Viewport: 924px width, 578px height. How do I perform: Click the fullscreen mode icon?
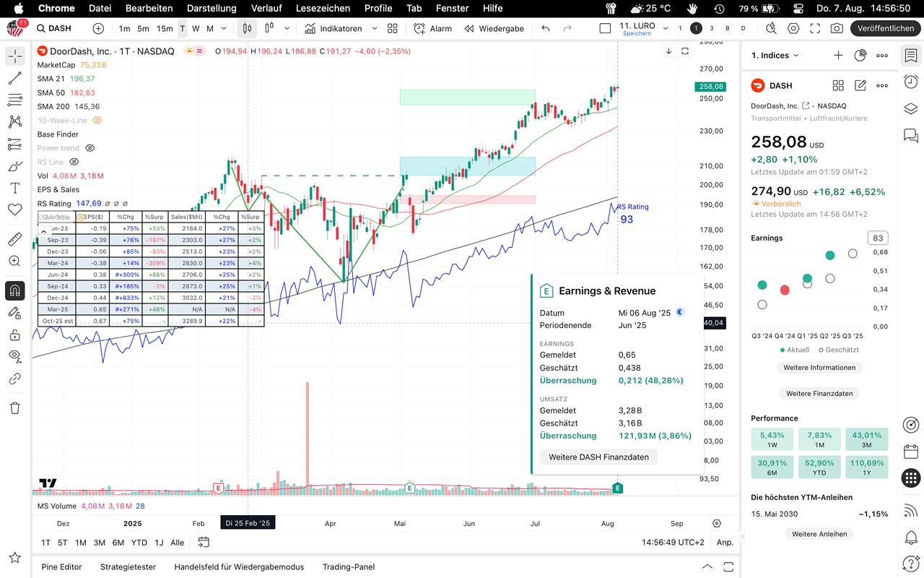pyautogui.click(x=815, y=28)
